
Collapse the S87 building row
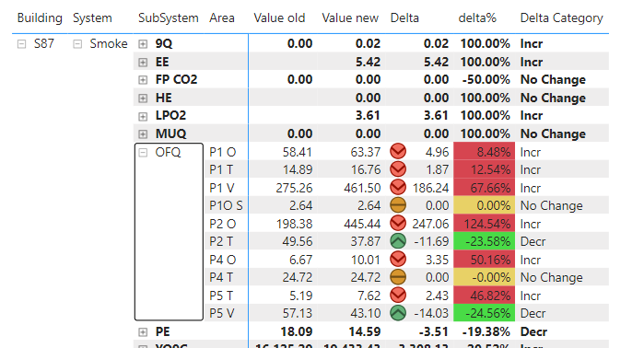click(x=22, y=44)
